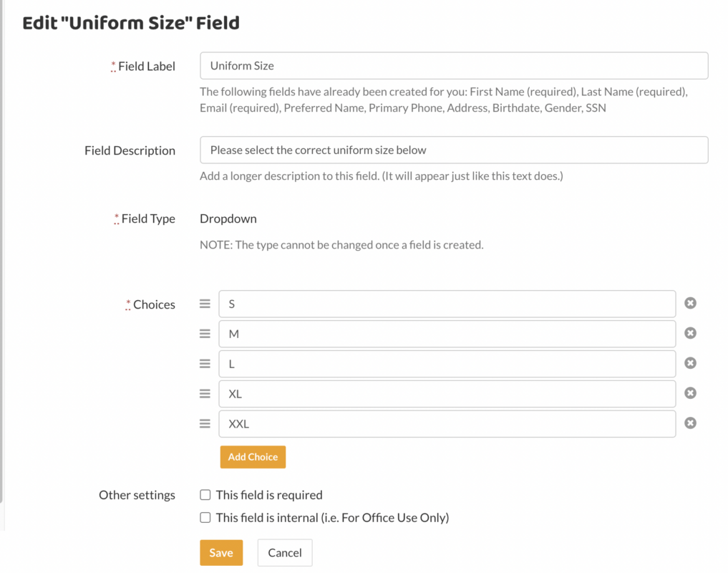Click the reorder handle next to M
This screenshot has width=728, height=573.
tap(205, 334)
